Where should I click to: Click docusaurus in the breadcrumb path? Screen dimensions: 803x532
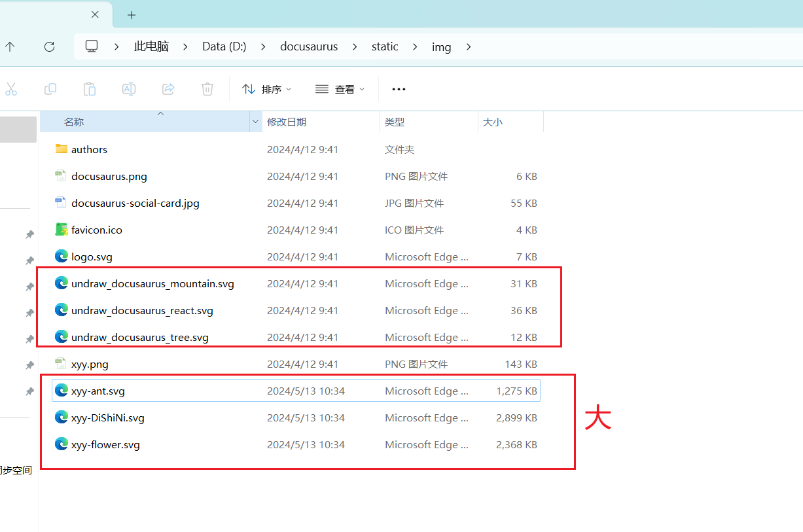(x=309, y=46)
